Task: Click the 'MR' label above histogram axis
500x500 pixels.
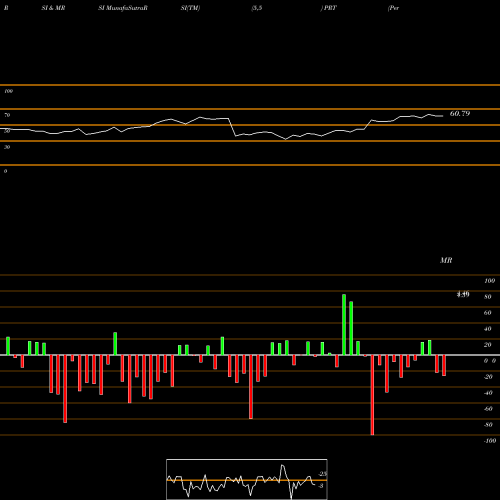Action: (x=446, y=260)
